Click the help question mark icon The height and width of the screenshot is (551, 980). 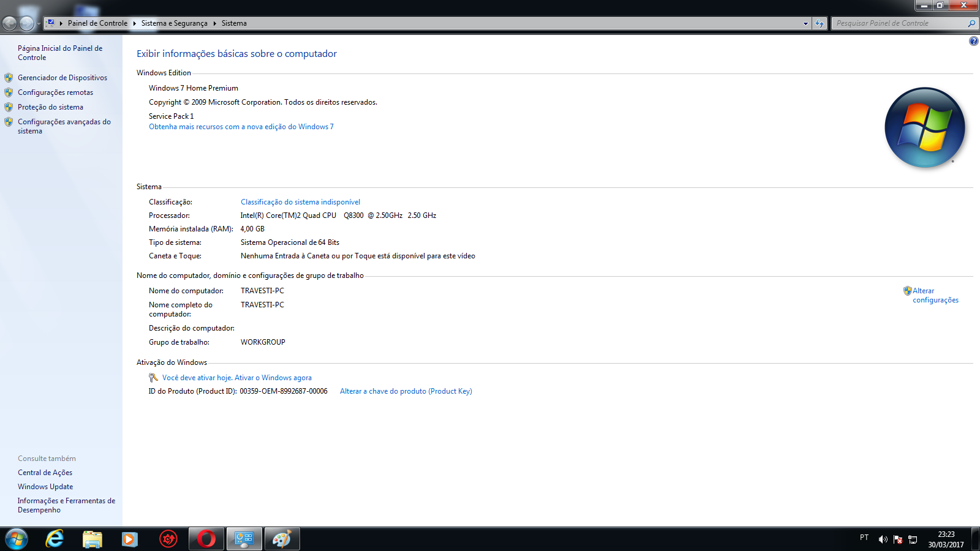(x=974, y=41)
